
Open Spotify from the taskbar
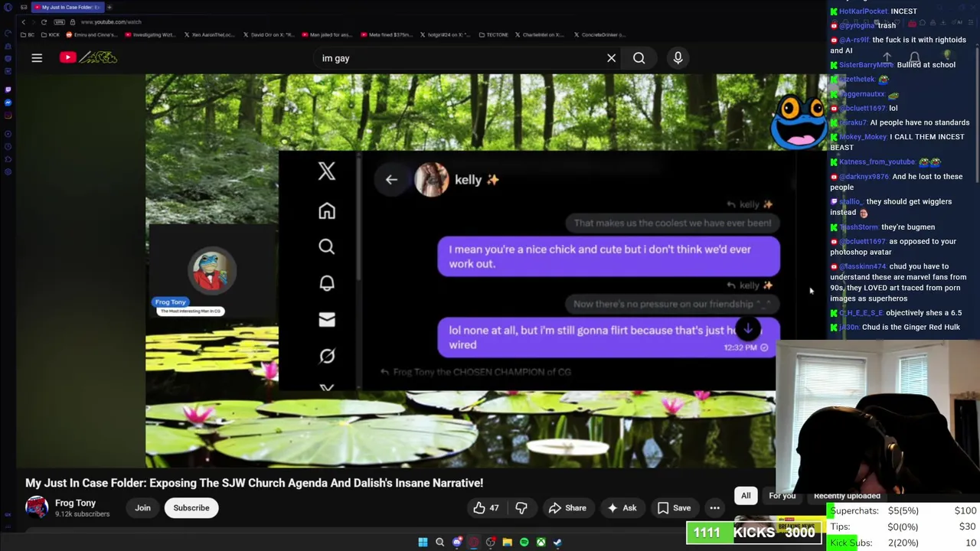pos(524,542)
